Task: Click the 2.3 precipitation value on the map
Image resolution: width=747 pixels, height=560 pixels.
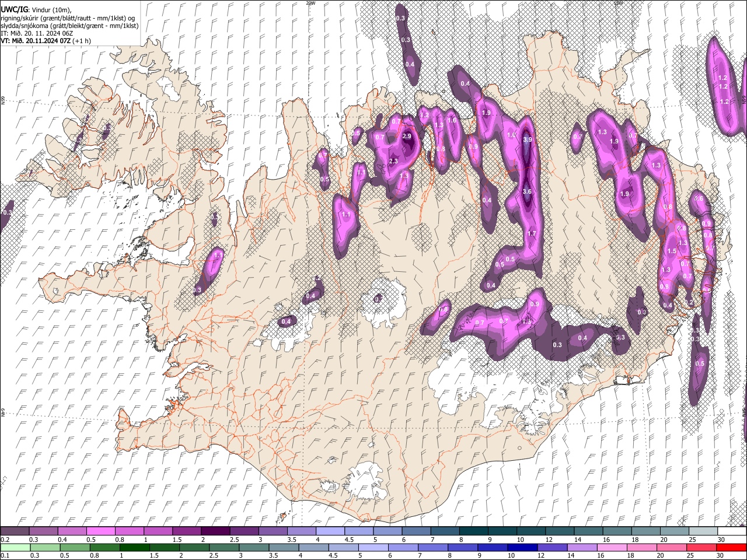Action: pyautogui.click(x=393, y=162)
